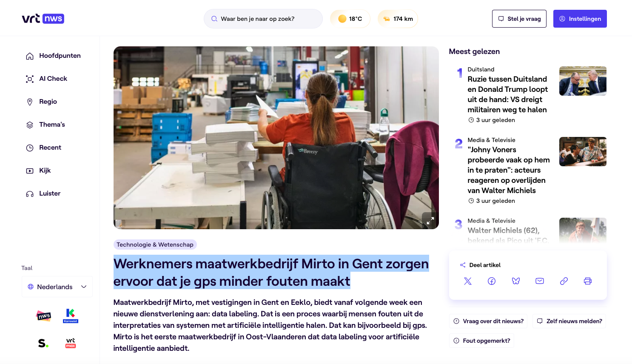
Task: Share article on X (Twitter)
Action: tap(468, 281)
